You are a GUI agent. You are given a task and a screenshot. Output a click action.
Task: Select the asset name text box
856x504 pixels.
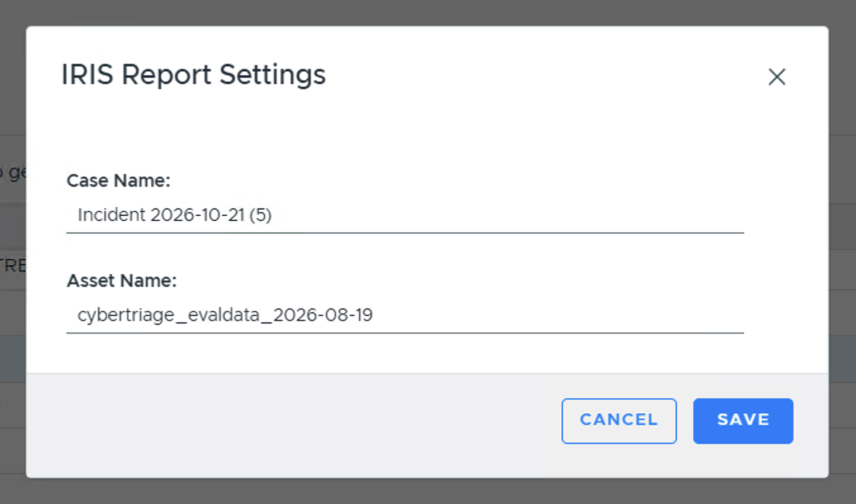coord(405,315)
